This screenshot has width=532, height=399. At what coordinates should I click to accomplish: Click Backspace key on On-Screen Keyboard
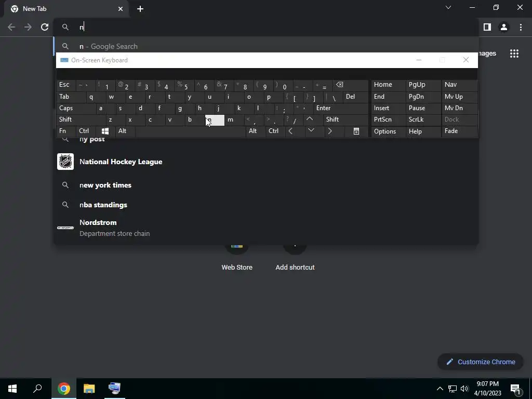(x=352, y=85)
